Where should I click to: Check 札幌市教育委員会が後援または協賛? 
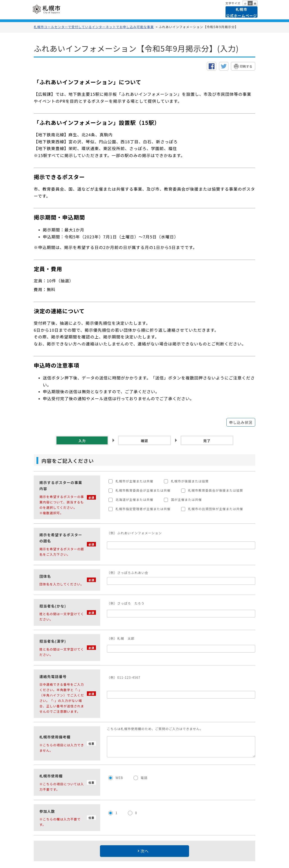click(183, 491)
